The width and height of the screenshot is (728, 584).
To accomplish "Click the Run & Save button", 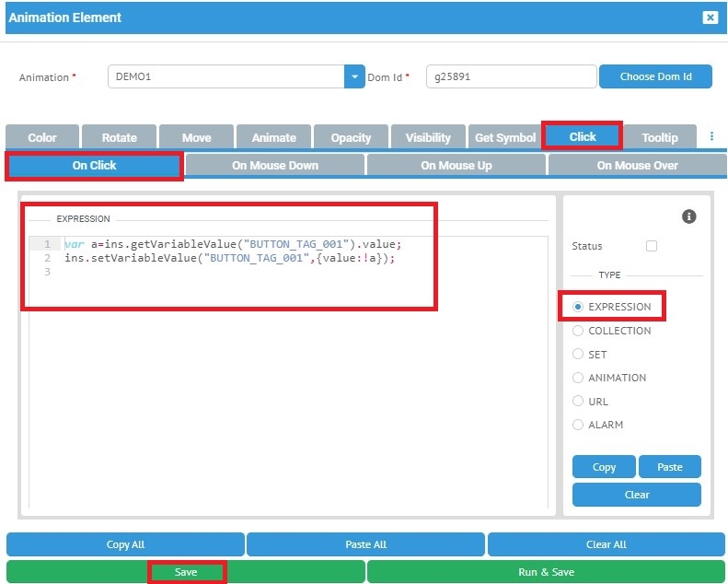I will (546, 572).
